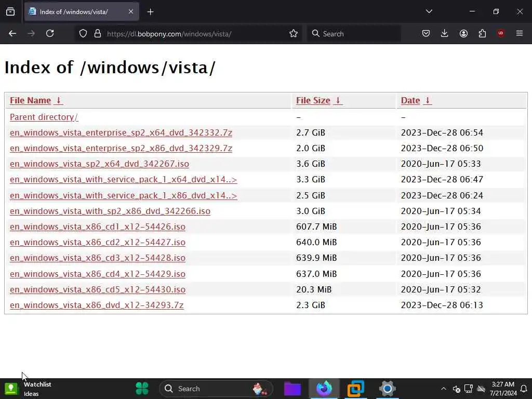This screenshot has width=532, height=399.
Task: Open the Watchlist Ideas widget
Action: [x=28, y=389]
